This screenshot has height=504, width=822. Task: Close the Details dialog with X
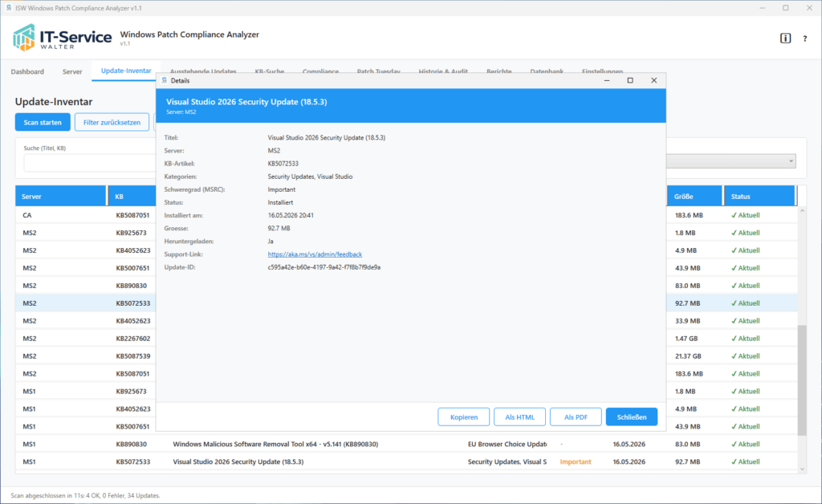coord(653,80)
